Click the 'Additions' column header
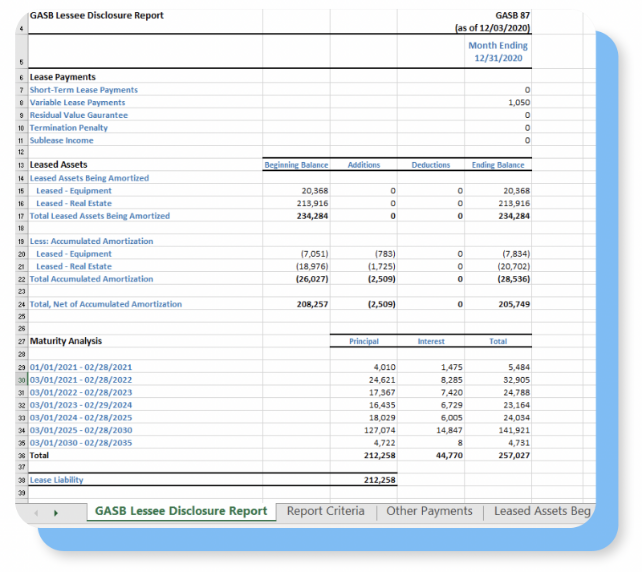This screenshot has height=572, width=642. click(x=364, y=165)
